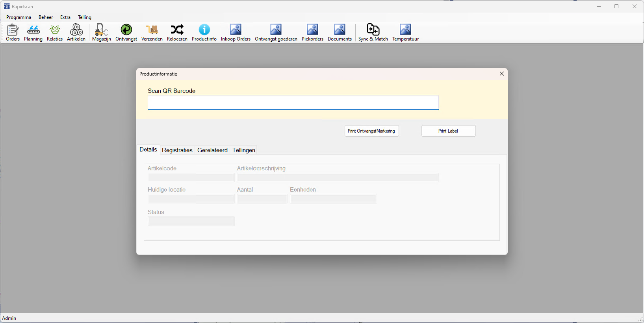Click the Status field

click(x=191, y=221)
